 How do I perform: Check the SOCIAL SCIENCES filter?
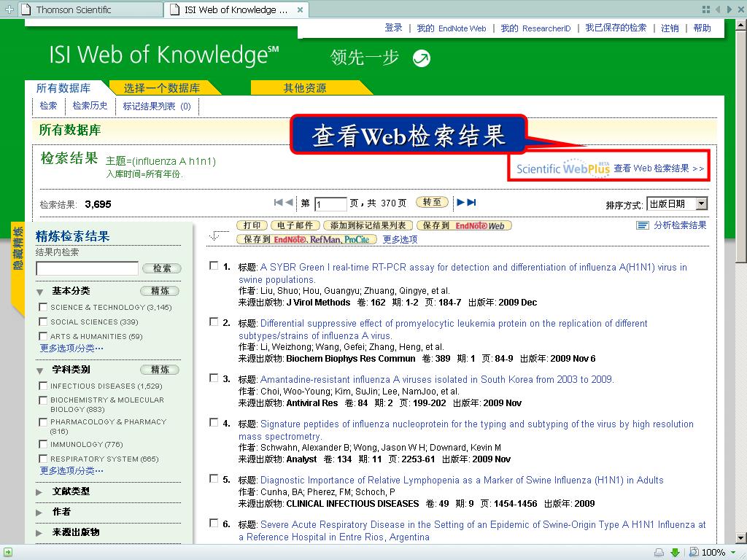point(43,322)
